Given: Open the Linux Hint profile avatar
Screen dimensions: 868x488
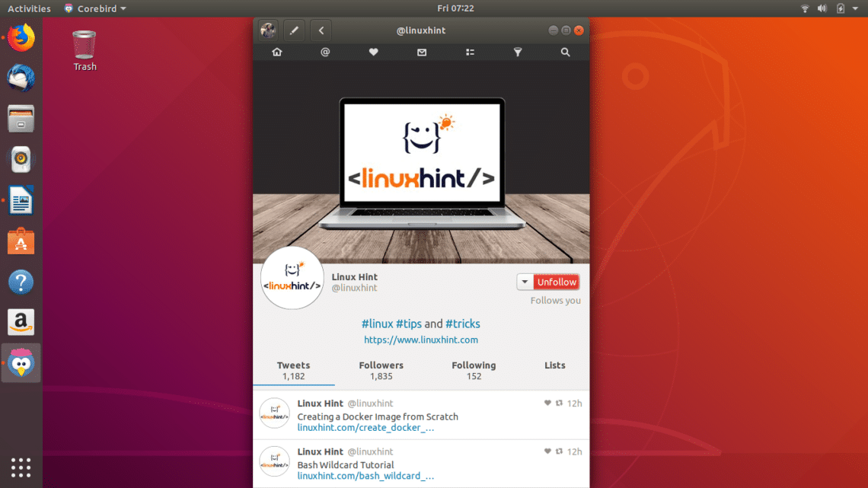Looking at the screenshot, I should pyautogui.click(x=292, y=278).
